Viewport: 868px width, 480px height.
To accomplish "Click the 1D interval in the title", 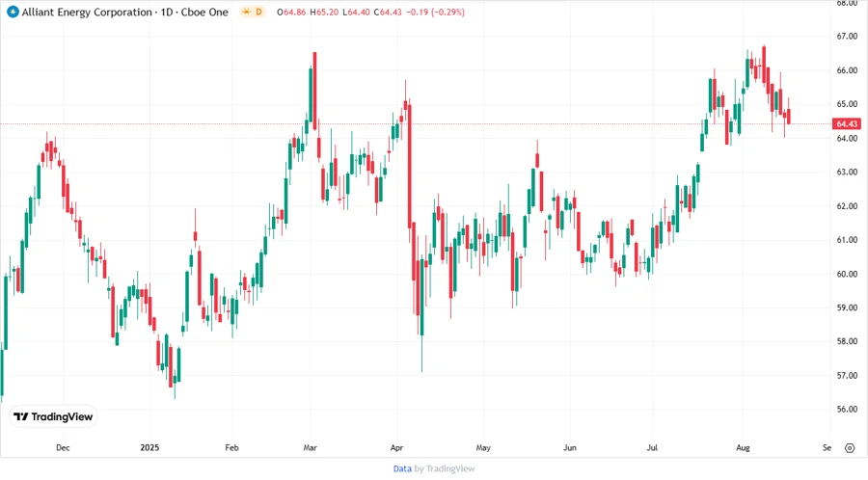I will (169, 12).
